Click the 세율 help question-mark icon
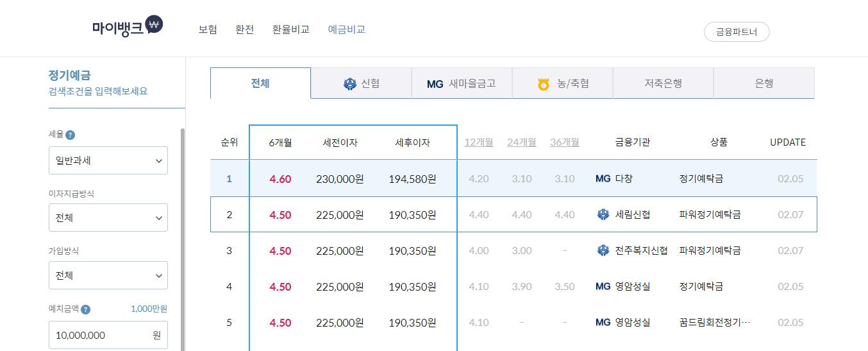 point(71,135)
